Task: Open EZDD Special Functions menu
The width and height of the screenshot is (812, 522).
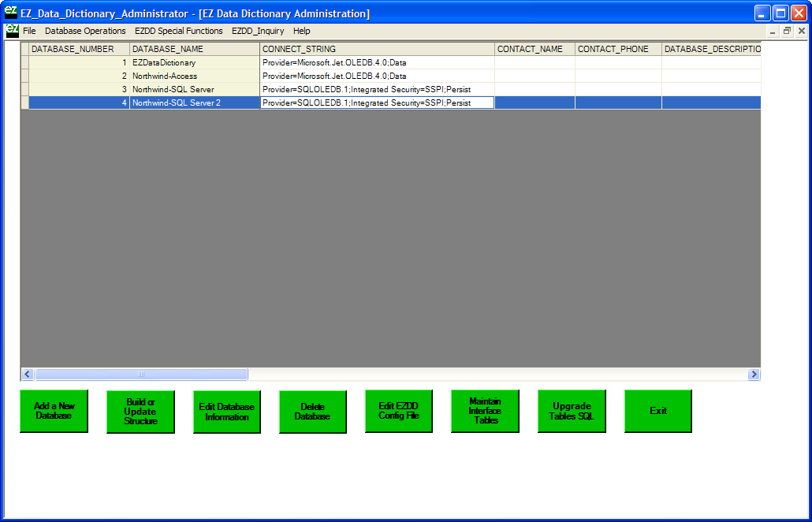Action: pos(178,31)
